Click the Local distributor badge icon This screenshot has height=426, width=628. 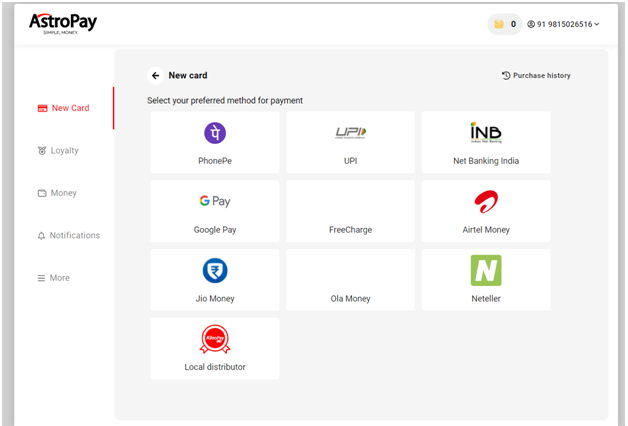coord(215,339)
